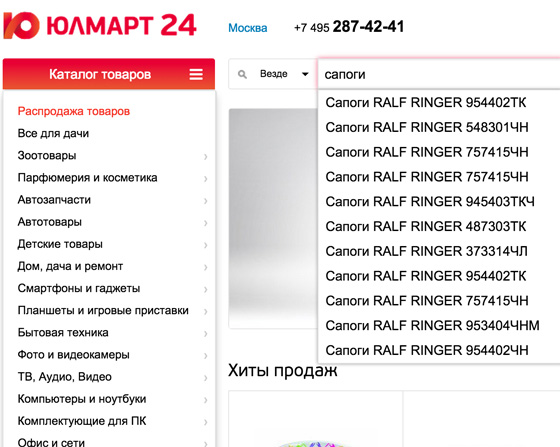The height and width of the screenshot is (447, 560).
Task: Open the Везде search scope dropdown
Action: 284,74
